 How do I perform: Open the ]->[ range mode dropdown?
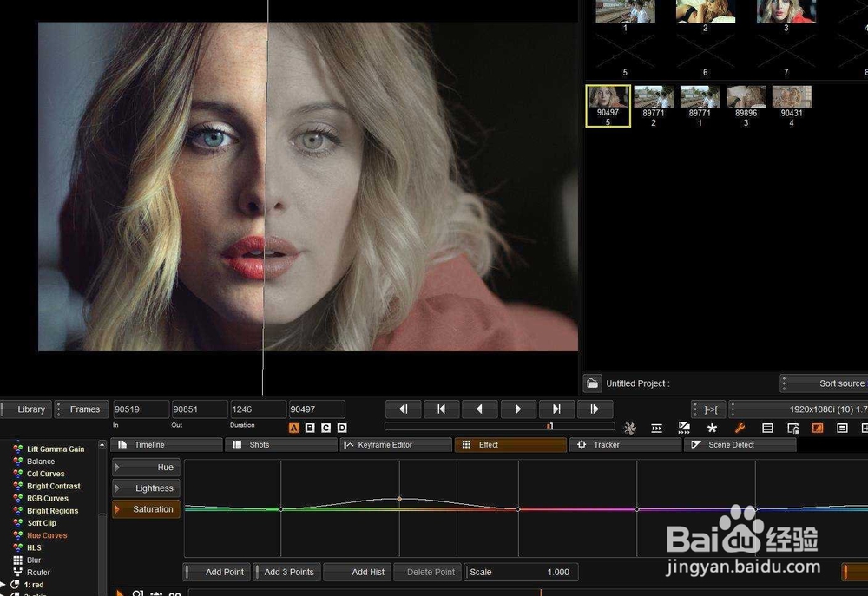[708, 409]
